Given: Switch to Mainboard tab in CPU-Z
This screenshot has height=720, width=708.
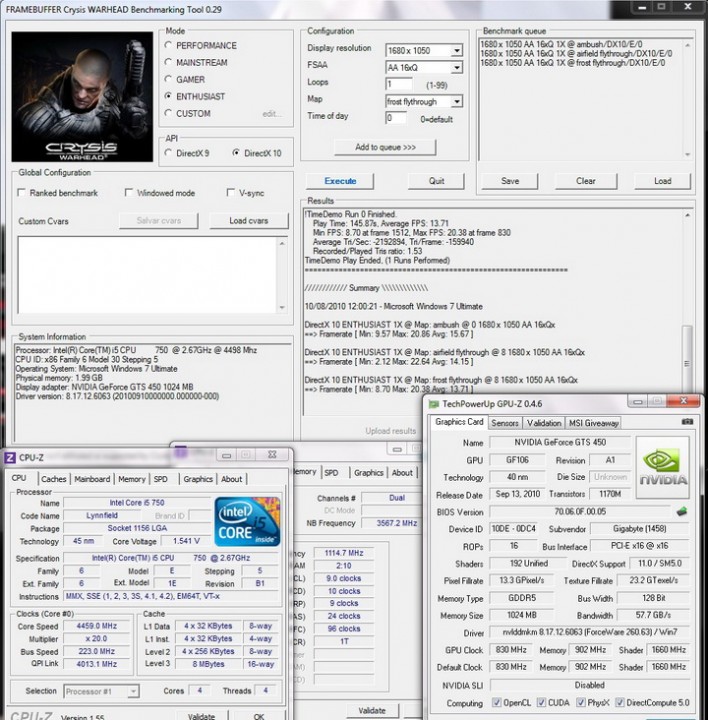Looking at the screenshot, I should click(92, 479).
